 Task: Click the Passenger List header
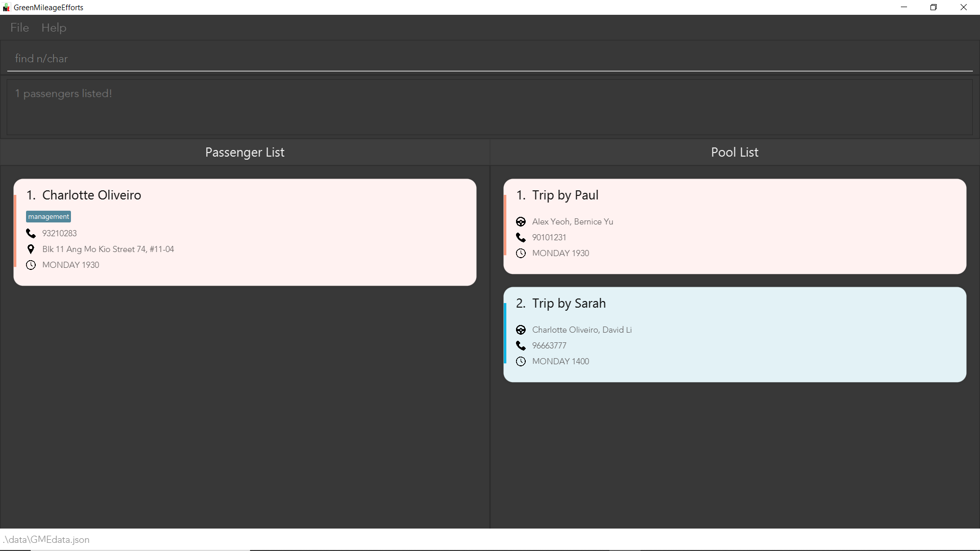click(244, 152)
